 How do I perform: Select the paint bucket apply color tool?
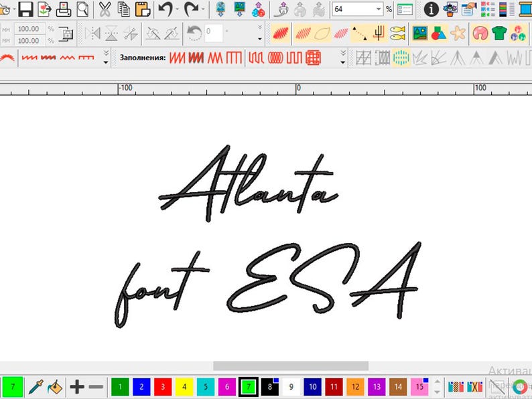coord(55,386)
